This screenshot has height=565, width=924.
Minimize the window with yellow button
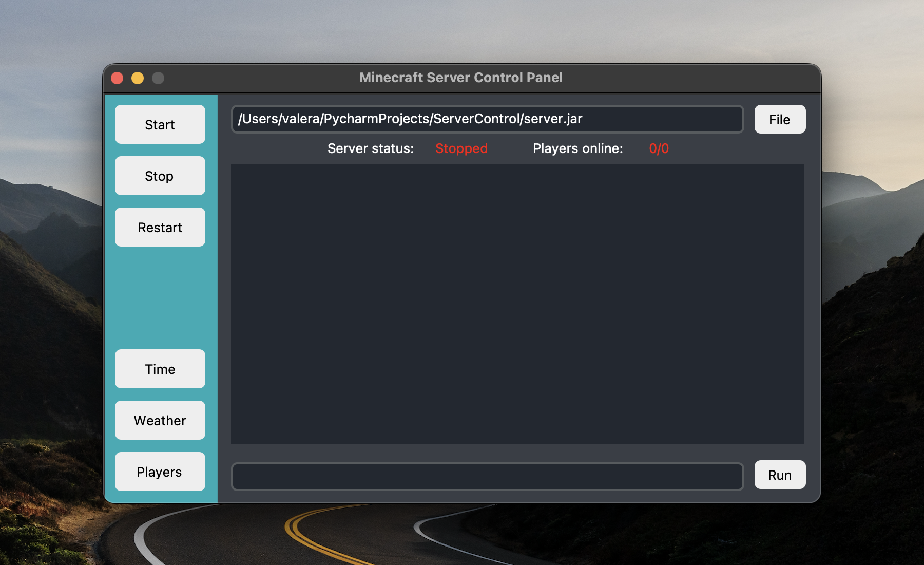tap(138, 78)
